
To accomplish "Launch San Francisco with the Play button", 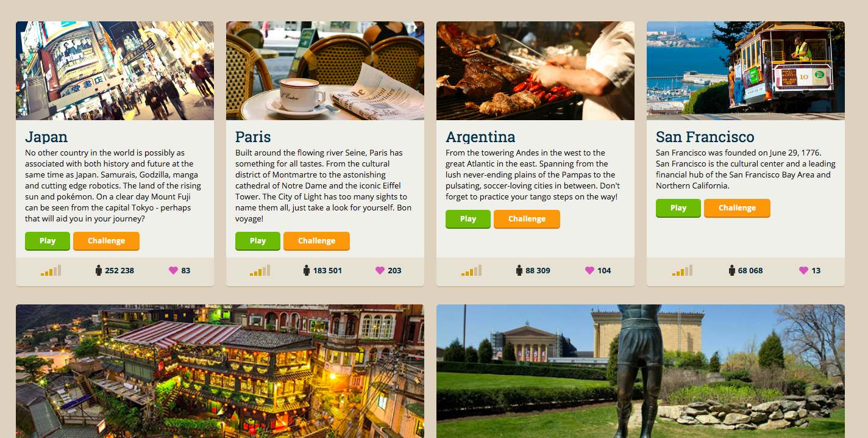I will 678,208.
